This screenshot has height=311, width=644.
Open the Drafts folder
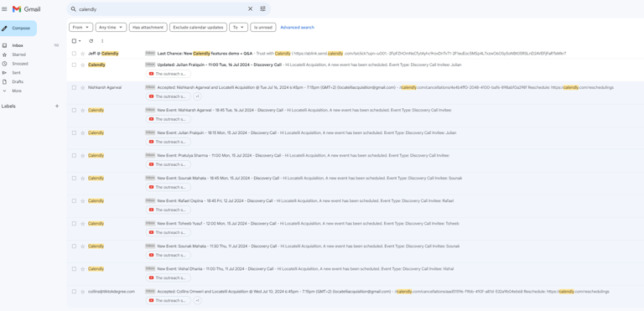tap(18, 82)
